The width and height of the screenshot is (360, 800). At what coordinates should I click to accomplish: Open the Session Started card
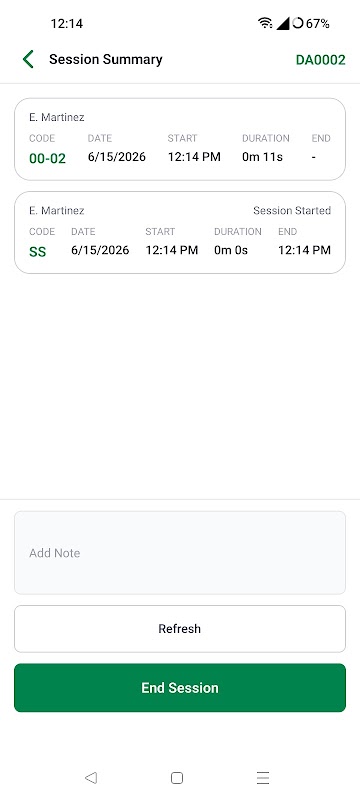pyautogui.click(x=180, y=233)
